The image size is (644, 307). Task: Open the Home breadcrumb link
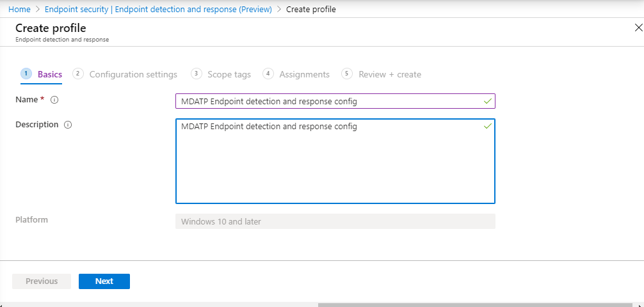pos(19,9)
